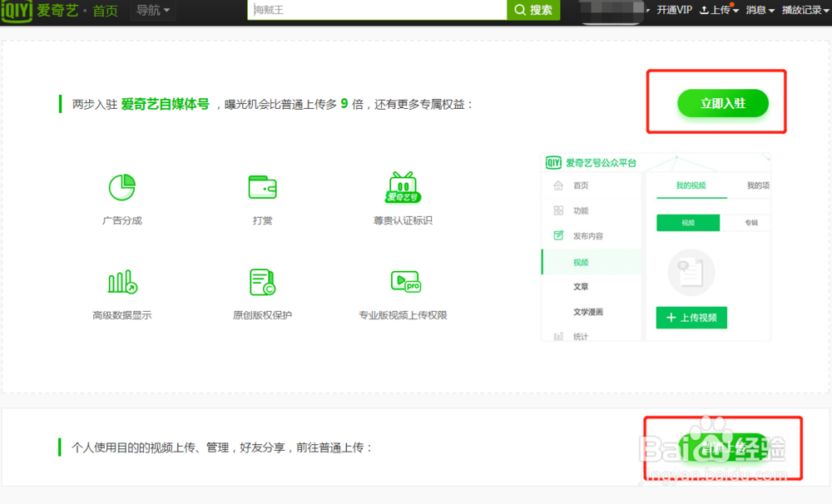Click the 打赏 wallet icon
The width and height of the screenshot is (832, 504).
[262, 187]
